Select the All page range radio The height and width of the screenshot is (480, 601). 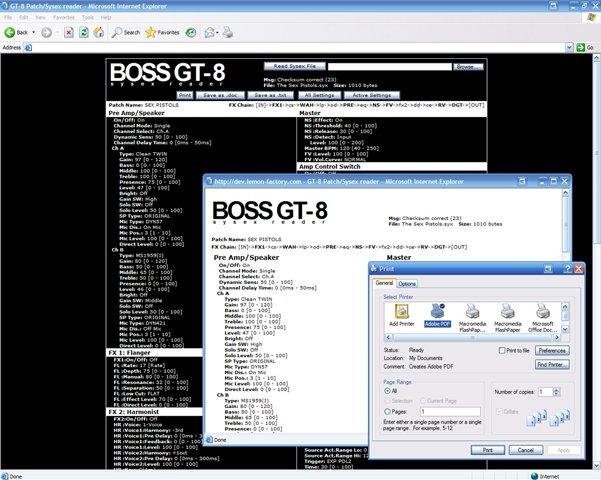[387, 391]
